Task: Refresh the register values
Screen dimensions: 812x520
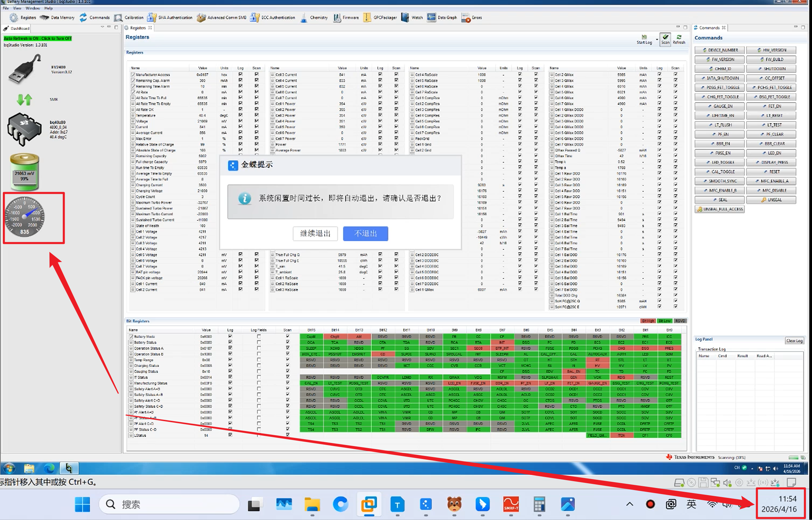Action: pyautogui.click(x=679, y=39)
